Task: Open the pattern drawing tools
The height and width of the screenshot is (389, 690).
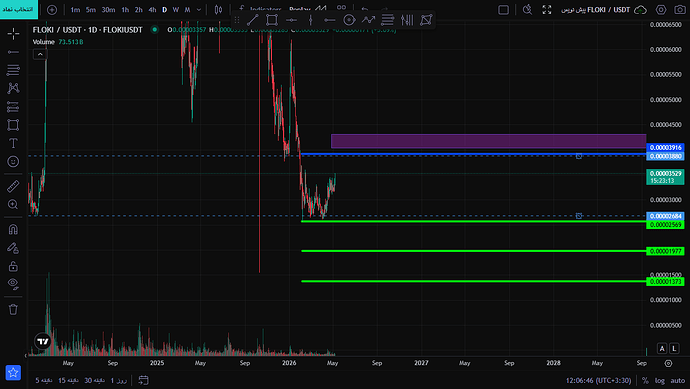Action: tap(13, 88)
